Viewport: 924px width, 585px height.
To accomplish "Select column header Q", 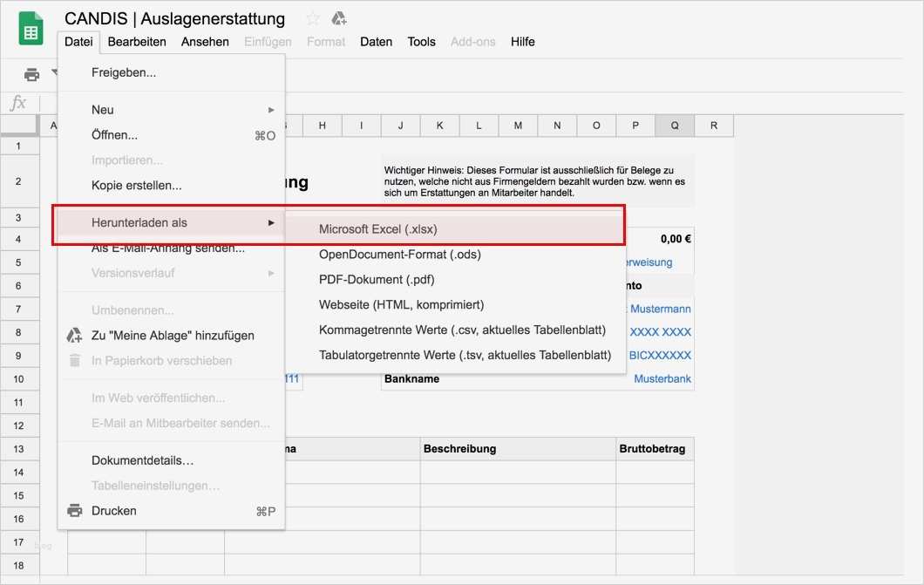I will [674, 125].
